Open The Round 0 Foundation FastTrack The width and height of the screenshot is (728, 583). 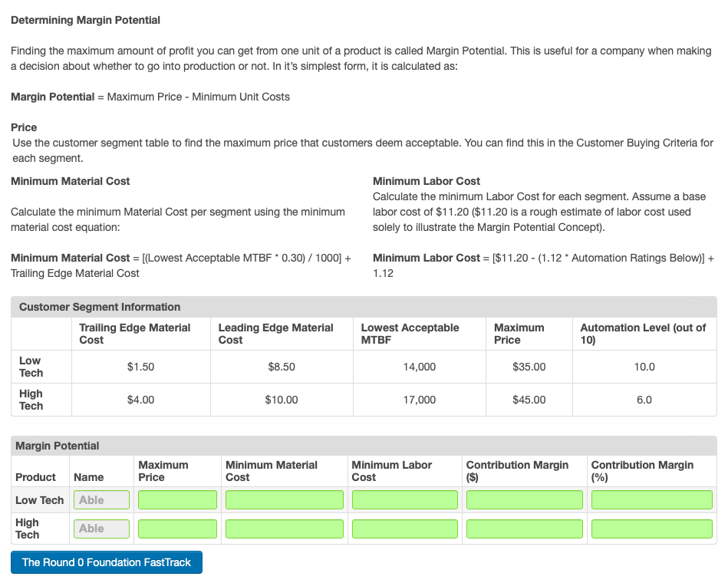(106, 562)
